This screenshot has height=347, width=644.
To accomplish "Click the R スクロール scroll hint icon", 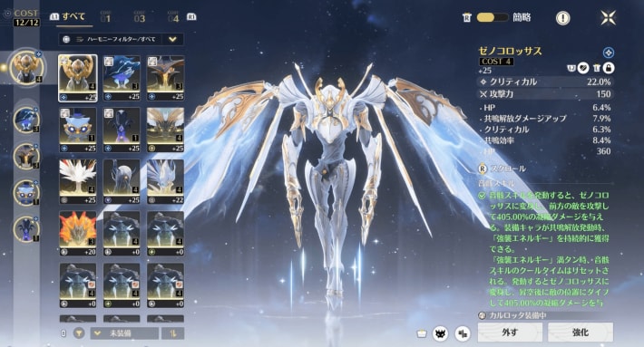I will pos(483,169).
